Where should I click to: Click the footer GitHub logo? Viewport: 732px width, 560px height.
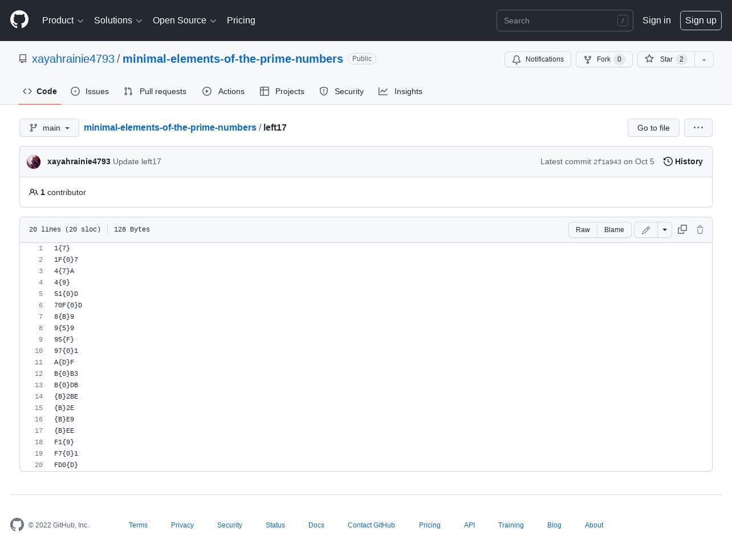17,525
